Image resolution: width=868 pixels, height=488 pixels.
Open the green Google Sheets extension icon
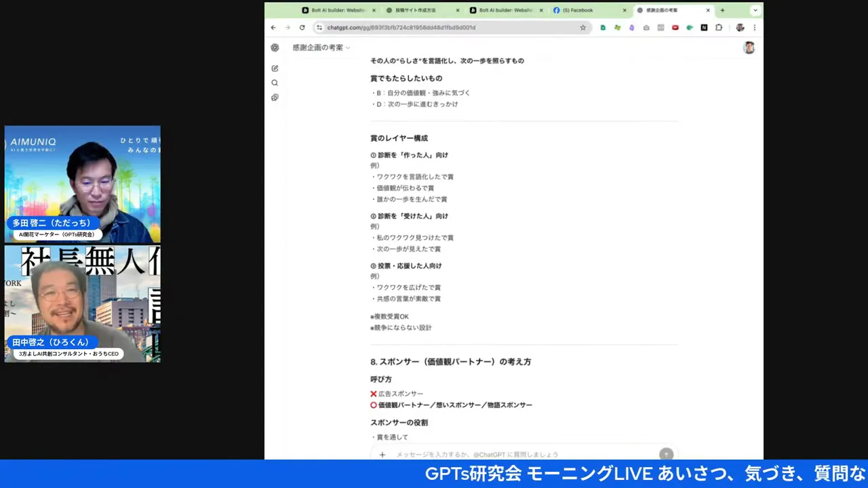pyautogui.click(x=603, y=27)
